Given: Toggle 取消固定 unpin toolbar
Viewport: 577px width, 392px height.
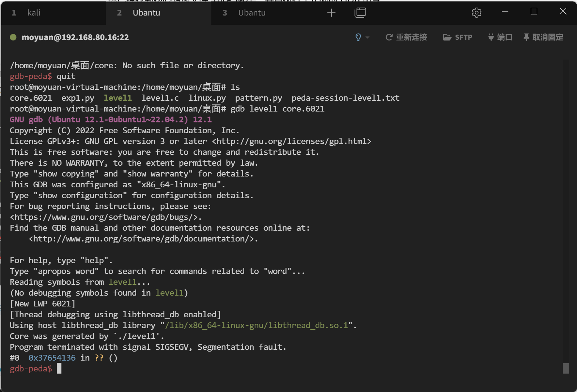Looking at the screenshot, I should (x=543, y=37).
